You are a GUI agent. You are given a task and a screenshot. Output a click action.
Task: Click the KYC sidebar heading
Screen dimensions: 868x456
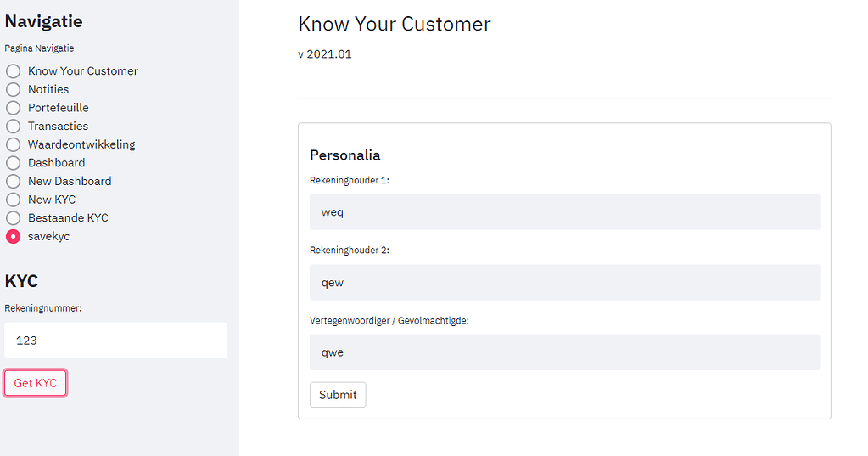(x=21, y=281)
